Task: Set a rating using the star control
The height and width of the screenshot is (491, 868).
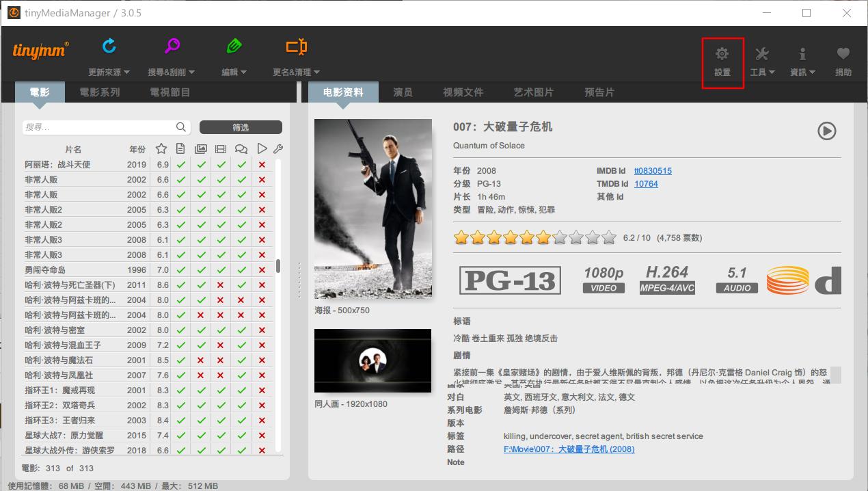Action: pyautogui.click(x=535, y=237)
